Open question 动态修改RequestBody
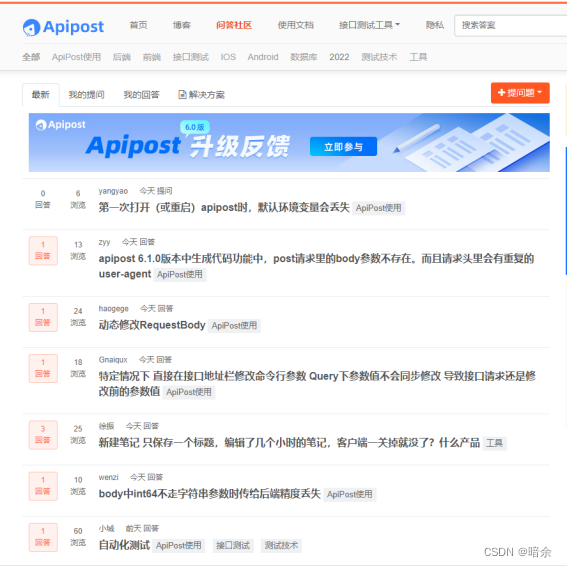 152,325
